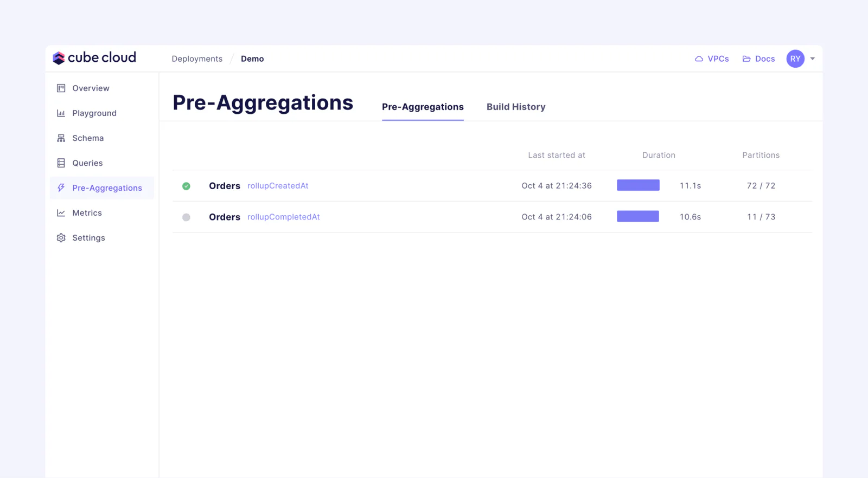Viewport: 868px width, 478px height.
Task: Click the Last started at column header
Action: (x=557, y=155)
